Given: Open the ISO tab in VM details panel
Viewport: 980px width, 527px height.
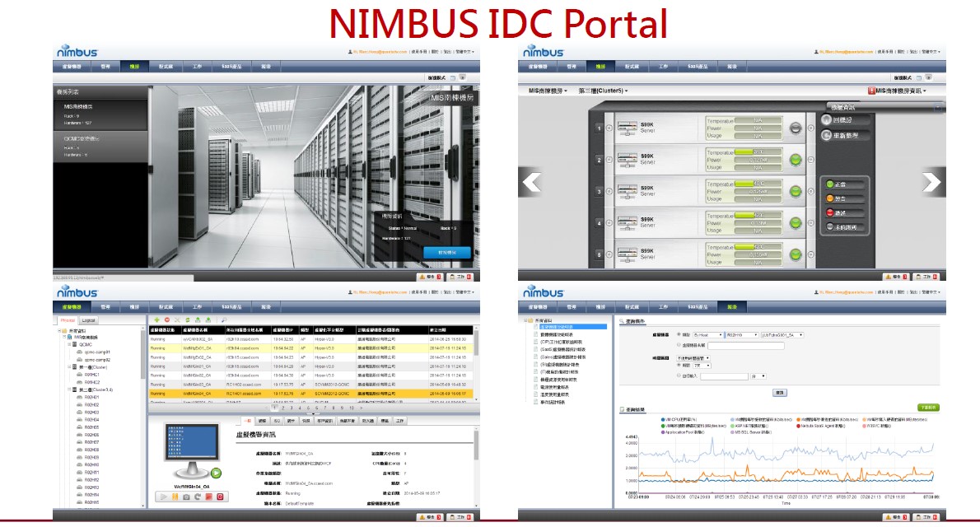Looking at the screenshot, I should point(278,420).
